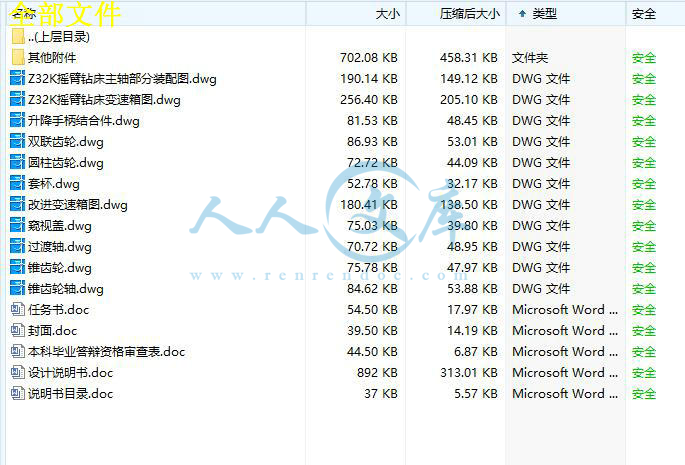Click size value 190.14 KB

(x=369, y=79)
